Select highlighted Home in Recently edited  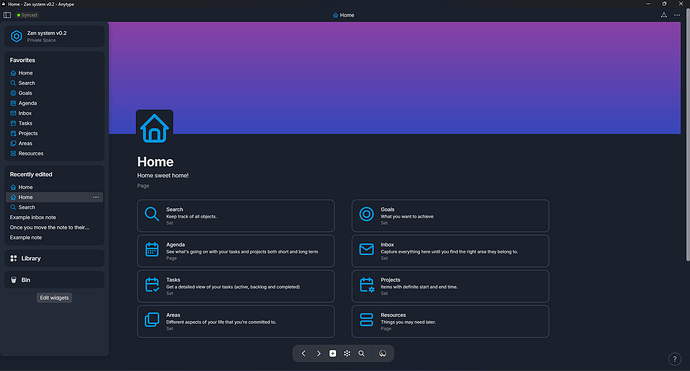[x=55, y=197]
